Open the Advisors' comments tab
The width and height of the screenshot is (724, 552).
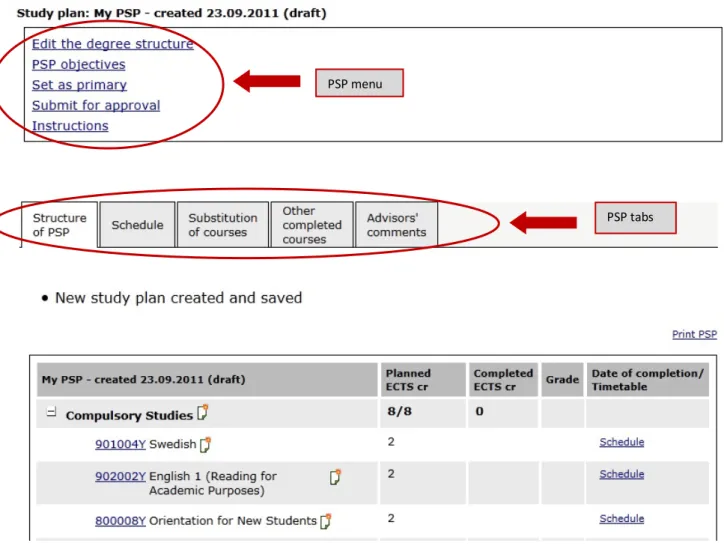[x=396, y=225]
